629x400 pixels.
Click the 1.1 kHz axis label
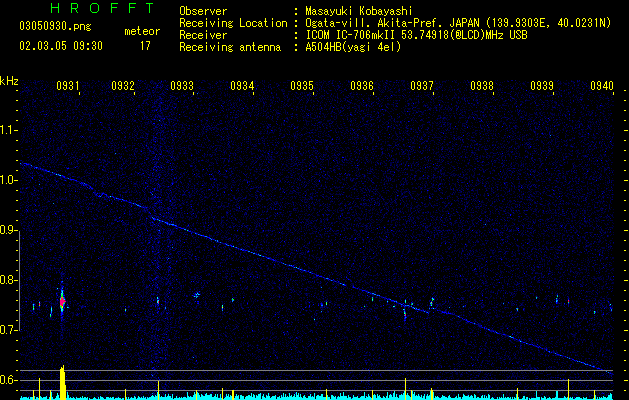9,130
